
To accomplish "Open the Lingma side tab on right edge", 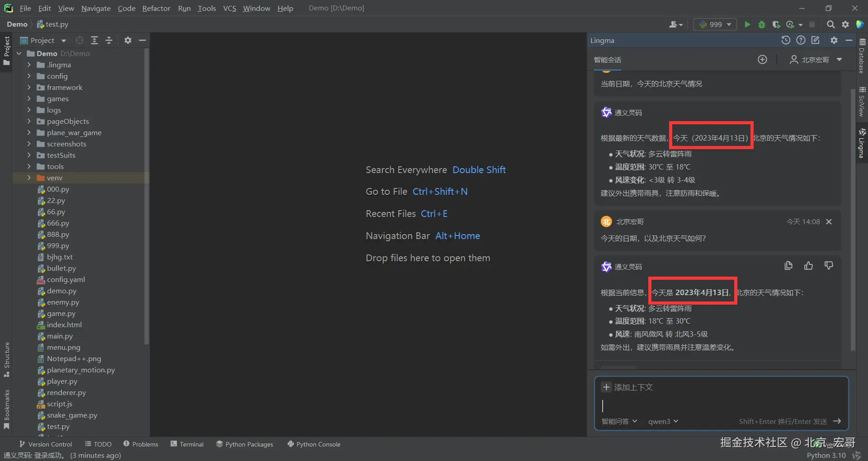I will tap(862, 143).
